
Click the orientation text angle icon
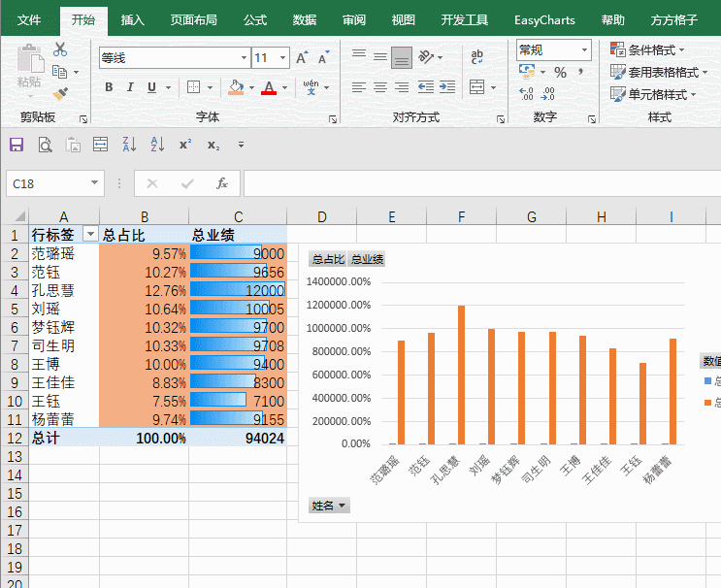(x=425, y=57)
